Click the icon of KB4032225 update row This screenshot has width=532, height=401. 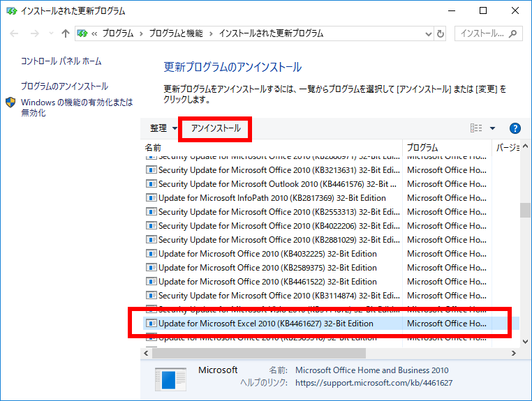tap(151, 254)
